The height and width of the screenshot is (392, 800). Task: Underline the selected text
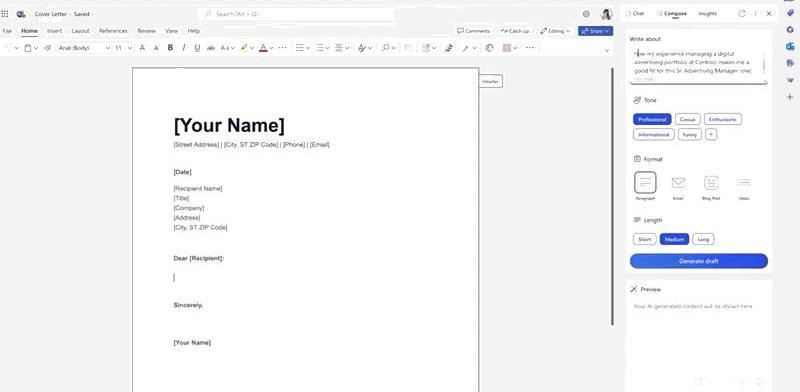tap(197, 47)
